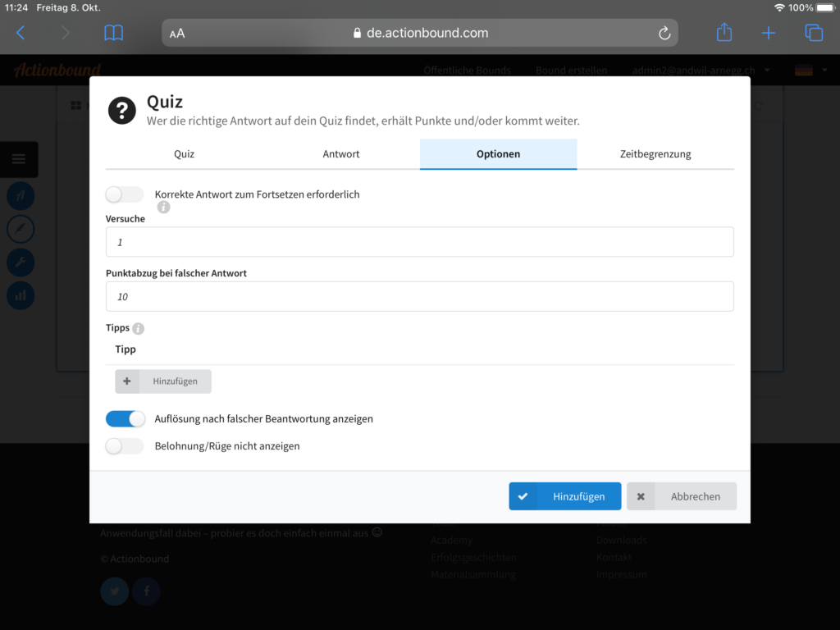Show all open tabs overview icon

[813, 33]
